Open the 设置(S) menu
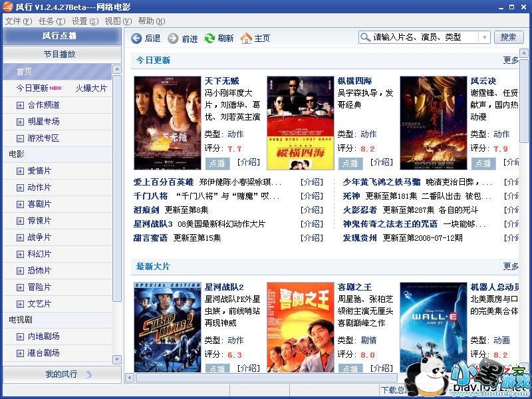 85,21
